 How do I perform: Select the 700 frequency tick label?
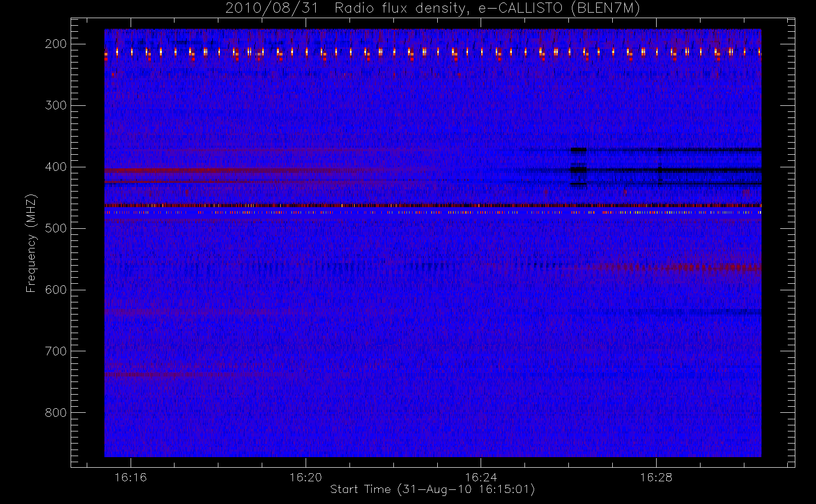coord(56,351)
